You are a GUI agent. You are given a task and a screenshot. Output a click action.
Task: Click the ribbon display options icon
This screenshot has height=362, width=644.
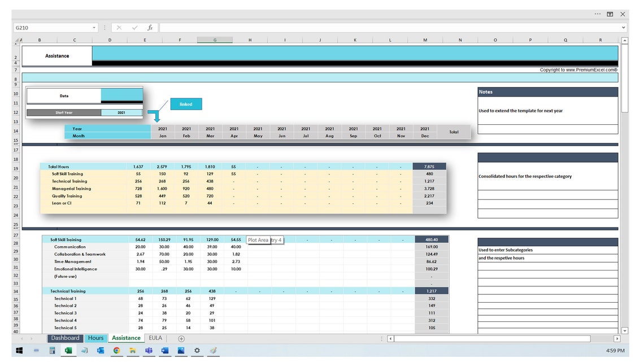point(610,14)
